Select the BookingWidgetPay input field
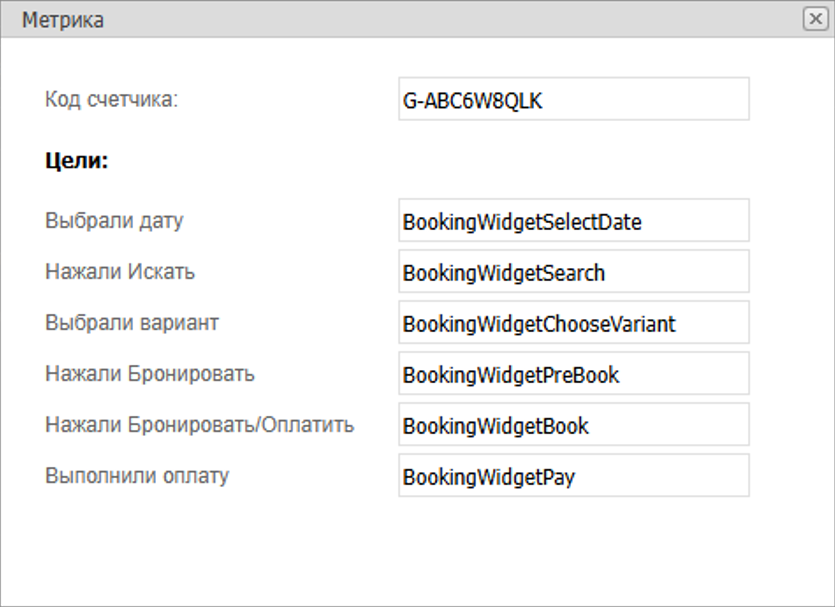This screenshot has height=607, width=835. pos(574,476)
